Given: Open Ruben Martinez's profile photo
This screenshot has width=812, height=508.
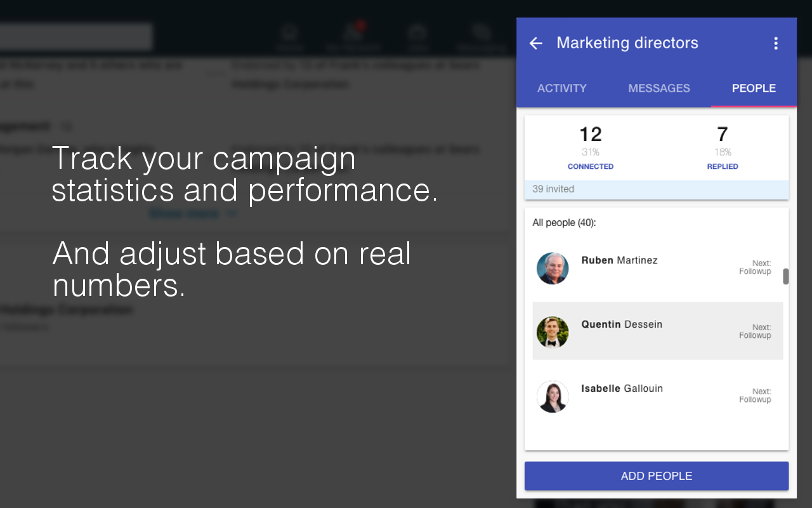Looking at the screenshot, I should click(x=553, y=269).
